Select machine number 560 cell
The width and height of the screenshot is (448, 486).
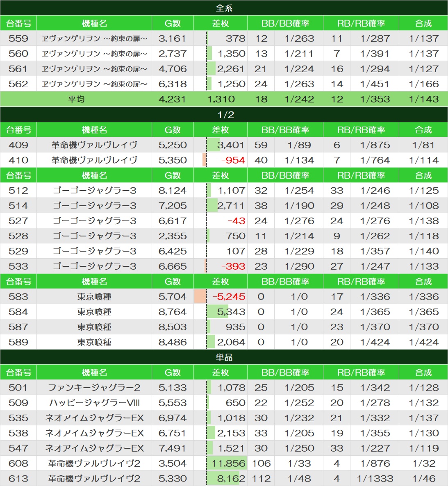18,54
